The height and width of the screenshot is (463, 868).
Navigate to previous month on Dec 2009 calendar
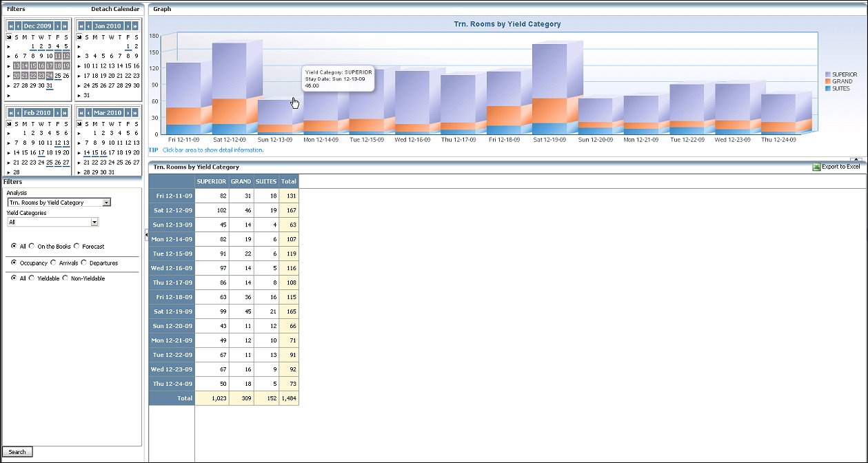click(x=17, y=26)
